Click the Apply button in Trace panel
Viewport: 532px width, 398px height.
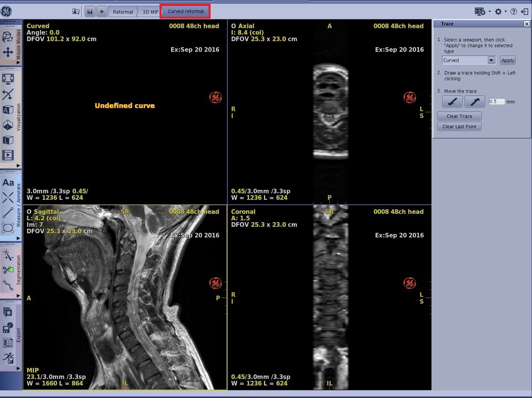click(508, 60)
